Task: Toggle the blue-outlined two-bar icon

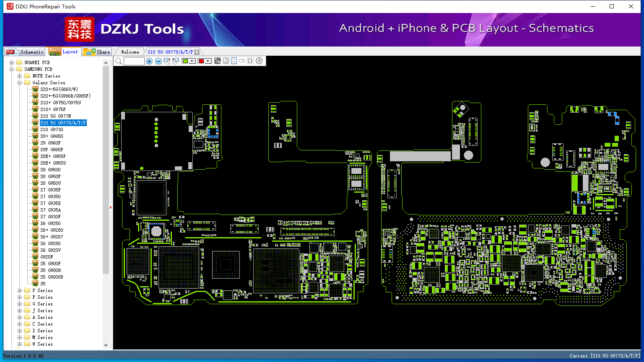Action: (234, 61)
